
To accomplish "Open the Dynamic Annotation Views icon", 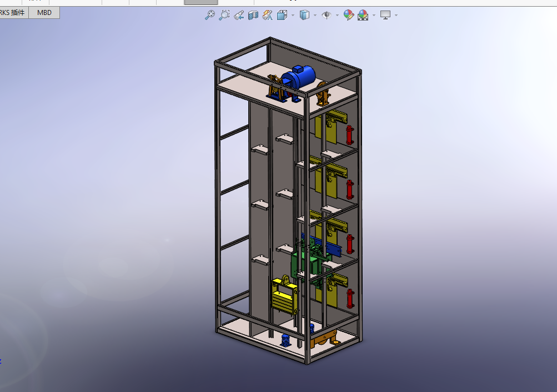I will [268, 15].
